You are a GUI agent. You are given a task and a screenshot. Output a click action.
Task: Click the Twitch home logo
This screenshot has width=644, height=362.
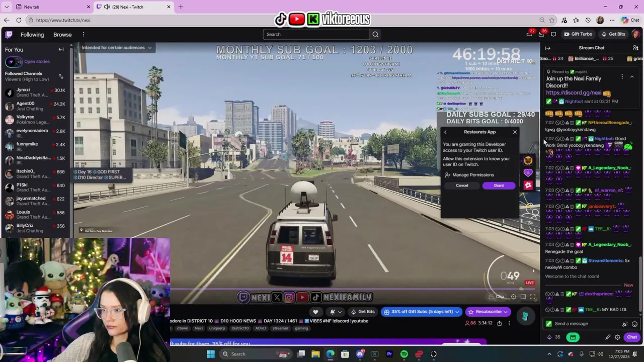pos(9,34)
